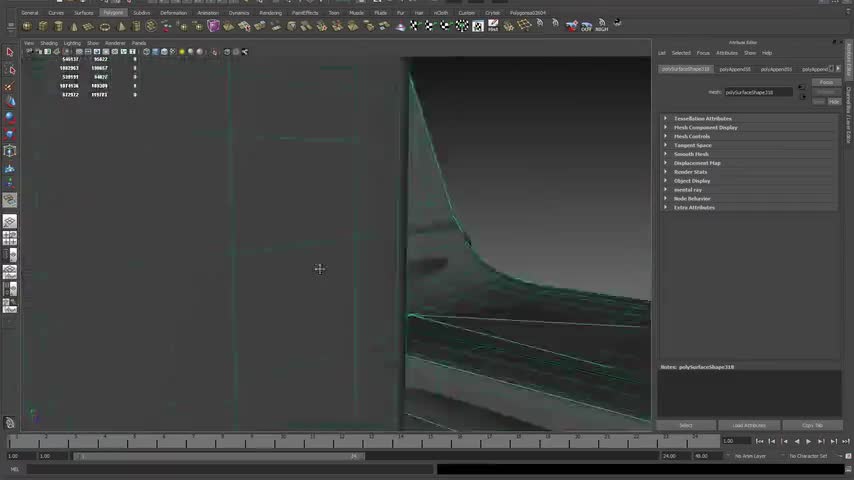Click the time slider frame ruler

click(x=363, y=440)
